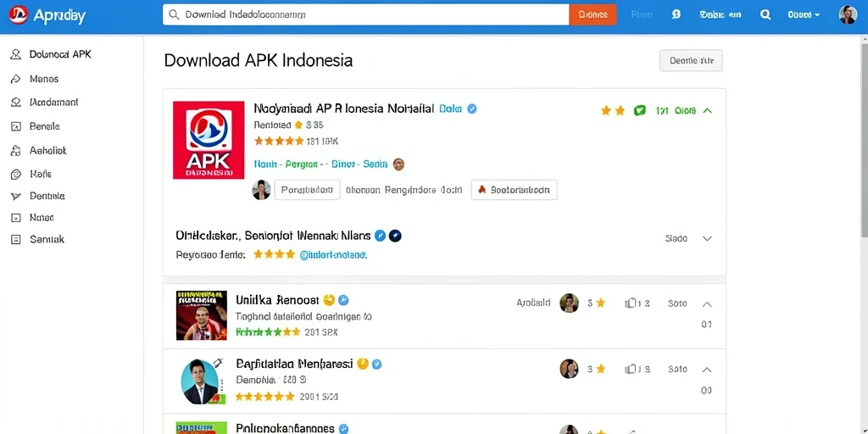Image resolution: width=868 pixels, height=434 pixels.
Task: Click the gray button beside page title
Action: [691, 60]
